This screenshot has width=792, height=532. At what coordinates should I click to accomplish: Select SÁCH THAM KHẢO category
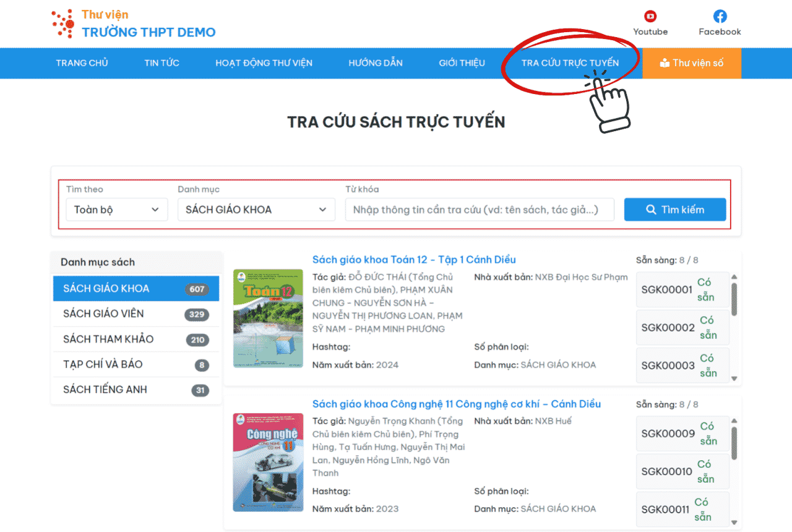tap(108, 339)
